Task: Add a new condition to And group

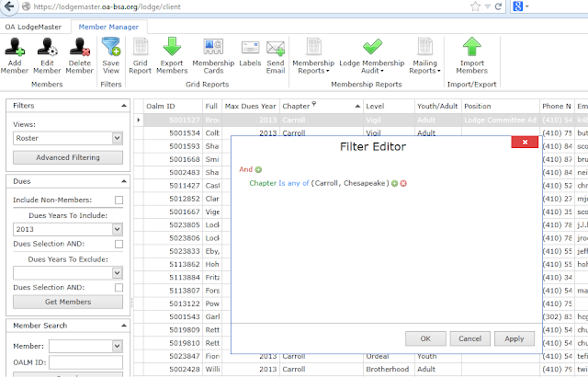Action: (x=258, y=169)
